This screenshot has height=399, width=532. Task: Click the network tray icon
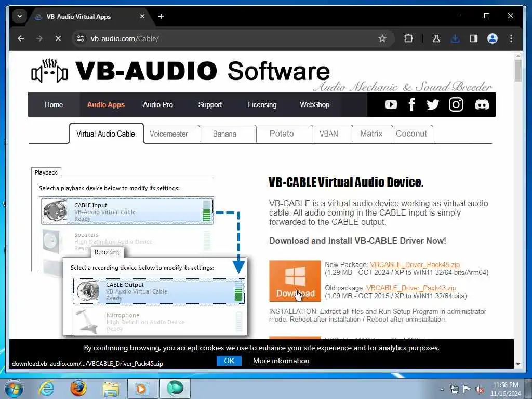tap(454, 389)
